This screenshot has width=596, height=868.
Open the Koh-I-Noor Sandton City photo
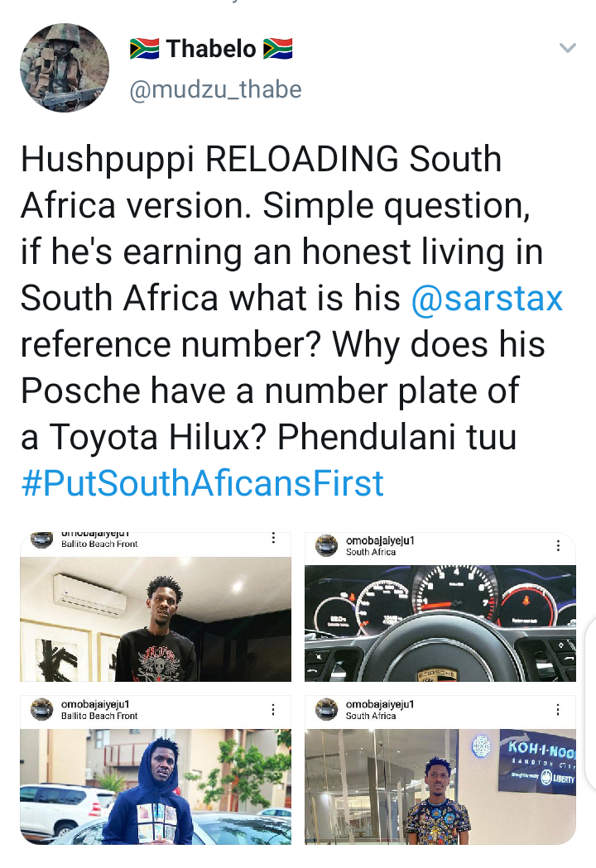[x=440, y=787]
